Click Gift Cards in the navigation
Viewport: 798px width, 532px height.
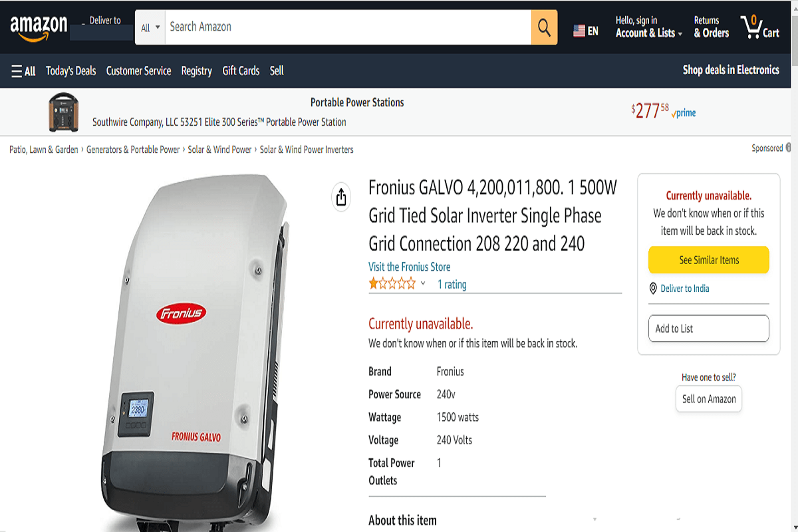click(x=241, y=71)
